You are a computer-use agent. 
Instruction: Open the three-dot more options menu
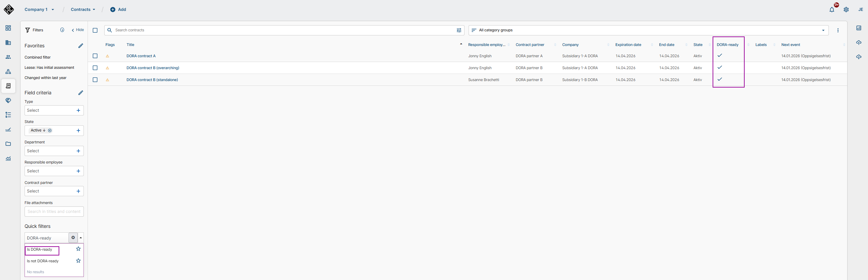tap(838, 30)
